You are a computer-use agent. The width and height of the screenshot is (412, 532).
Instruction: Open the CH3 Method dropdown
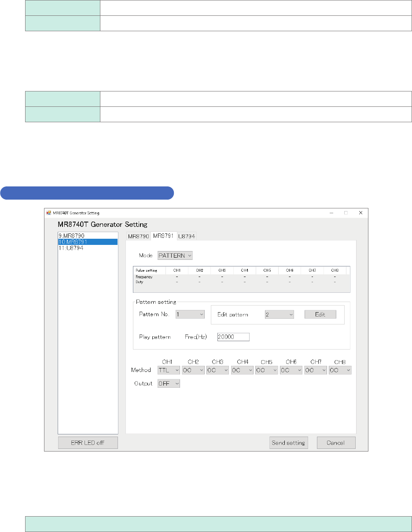pyautogui.click(x=218, y=370)
